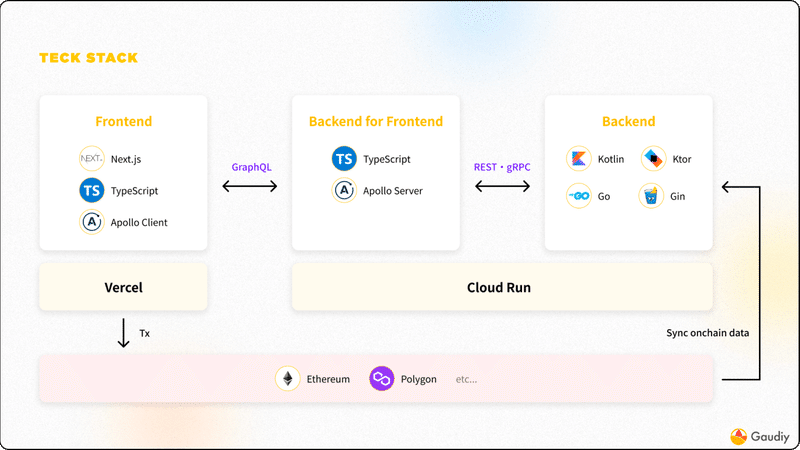Image resolution: width=800 pixels, height=450 pixels.
Task: Click the Polygon text label
Action: coord(418,379)
